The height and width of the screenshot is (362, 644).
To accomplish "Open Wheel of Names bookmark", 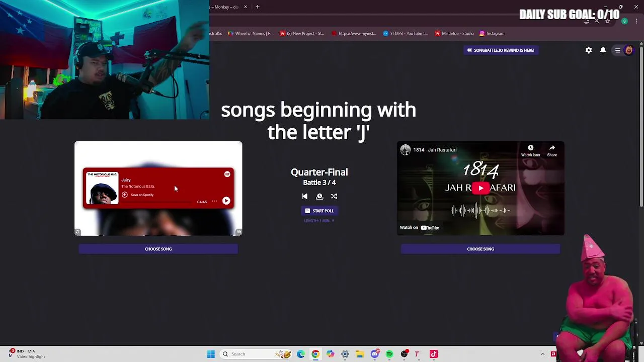I will click(x=251, y=34).
